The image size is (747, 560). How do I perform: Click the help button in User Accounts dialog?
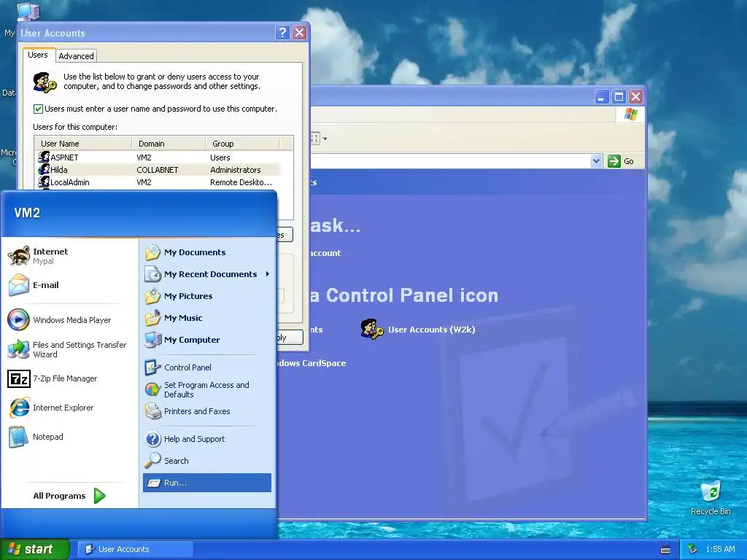(x=282, y=32)
